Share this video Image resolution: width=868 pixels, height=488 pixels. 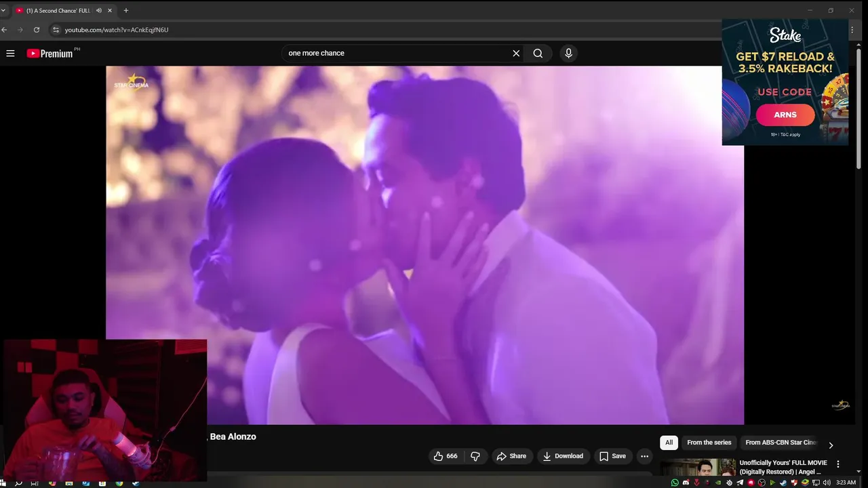pyautogui.click(x=512, y=456)
